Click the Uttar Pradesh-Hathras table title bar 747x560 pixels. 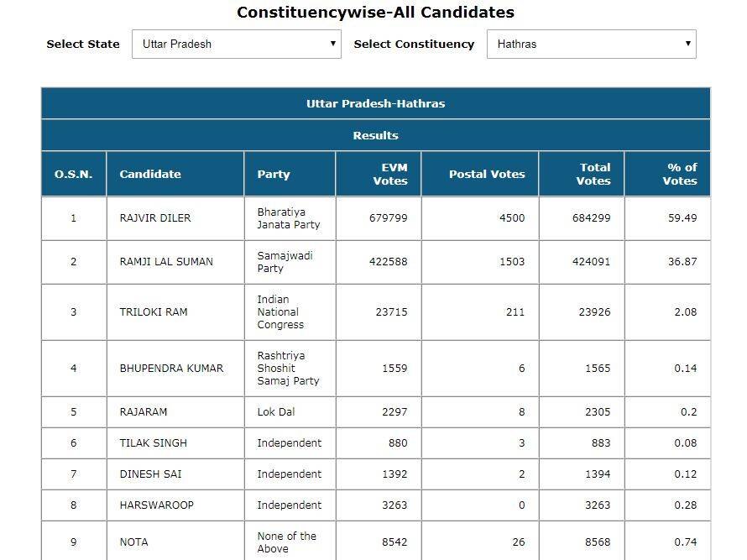375,104
